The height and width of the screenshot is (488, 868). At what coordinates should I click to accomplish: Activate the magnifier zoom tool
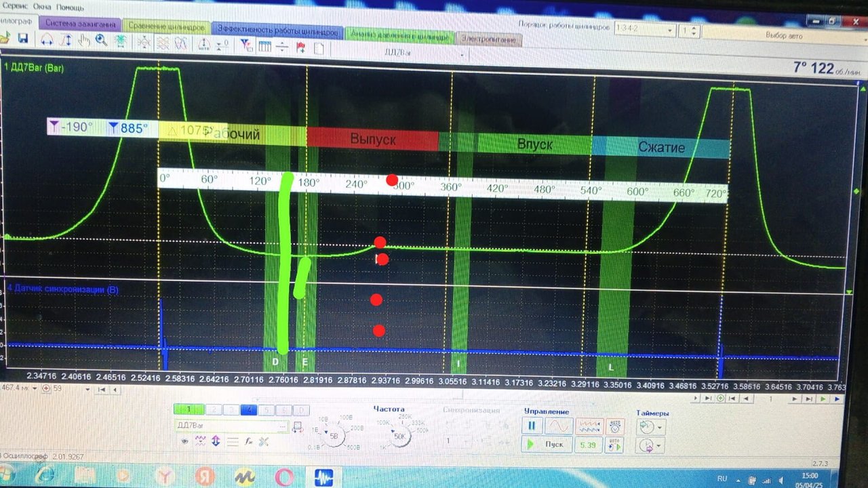click(102, 41)
